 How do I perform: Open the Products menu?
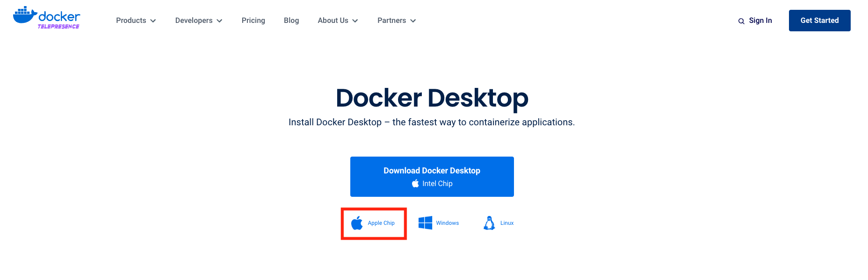pyautogui.click(x=136, y=21)
